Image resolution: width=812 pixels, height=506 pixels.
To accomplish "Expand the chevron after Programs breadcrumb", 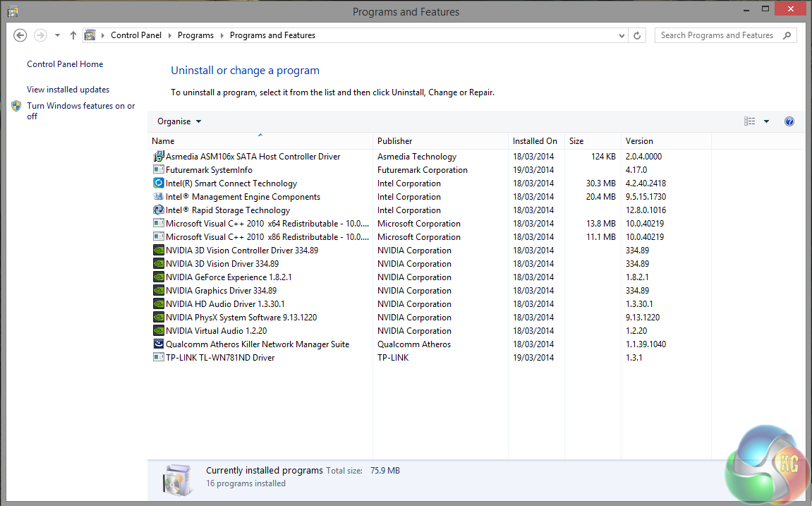I will pyautogui.click(x=222, y=35).
